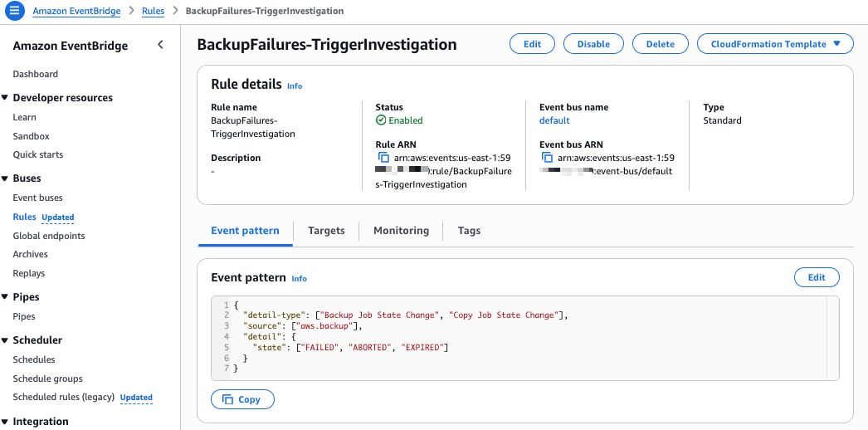Open the default event bus link
Viewport: 868px width, 430px height.
554,120
